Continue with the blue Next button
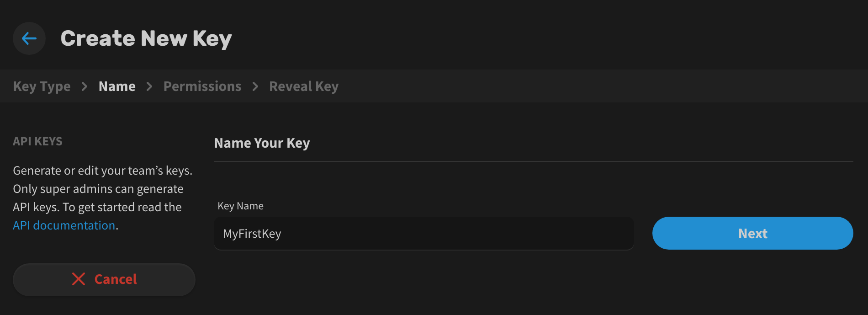Viewport: 868px width, 315px height. (x=752, y=233)
